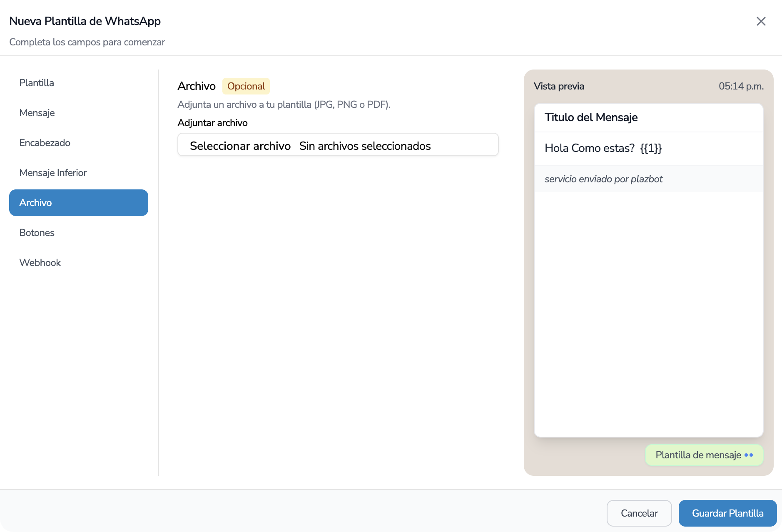Click Seleccionar archivo to attach a file
The image size is (782, 532).
point(240,146)
